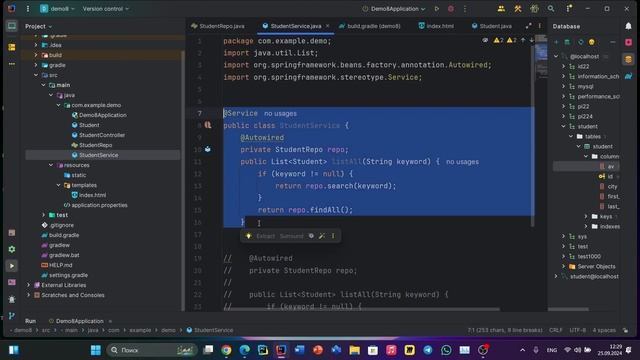
Task: Change UTF-8 encoding in status bar
Action: pos(578,330)
